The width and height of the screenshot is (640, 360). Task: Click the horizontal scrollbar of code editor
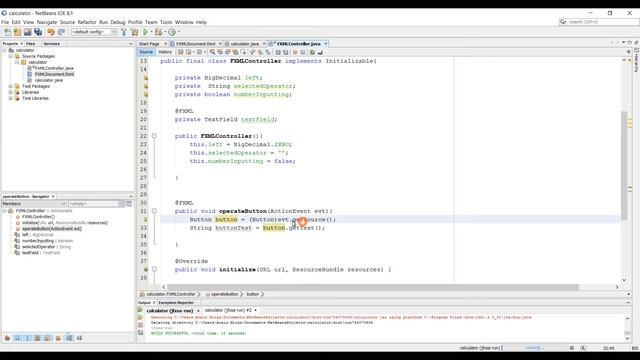tap(373, 287)
